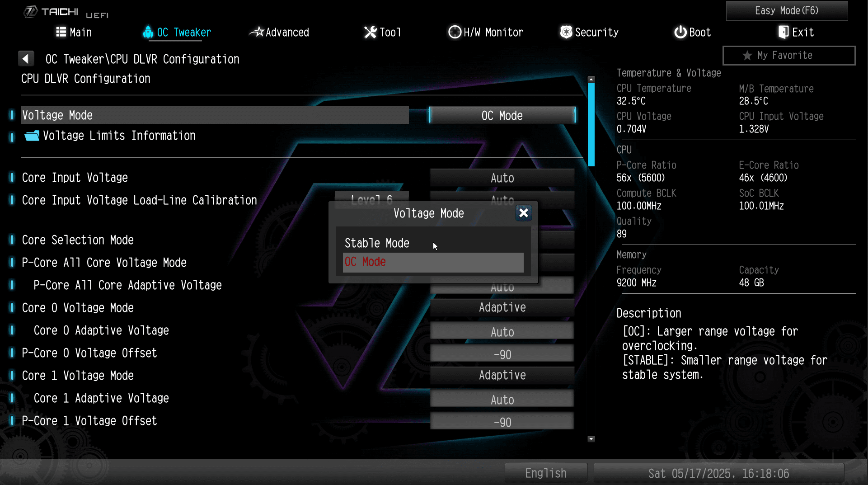Open the Core Input Voltage Auto field
868x485 pixels.
(502, 178)
